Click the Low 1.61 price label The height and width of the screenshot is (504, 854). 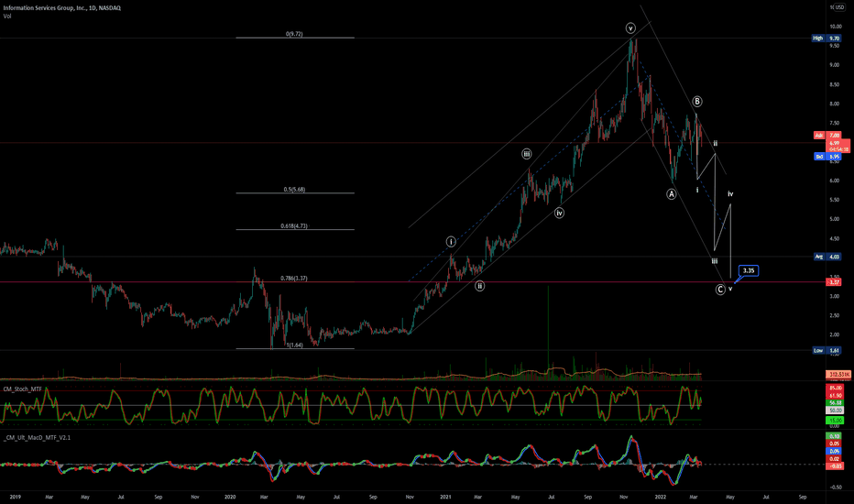tap(827, 350)
